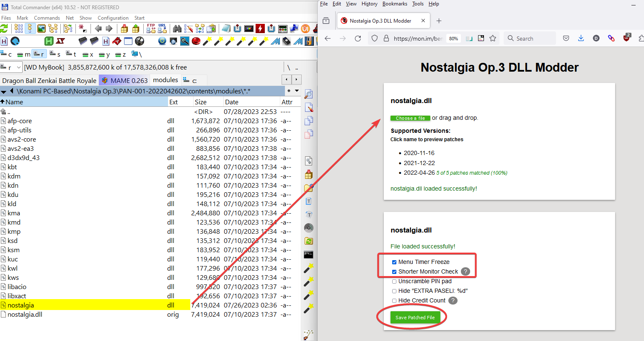Open a new Firefox tab with plus button
644x341 pixels.
tap(439, 21)
